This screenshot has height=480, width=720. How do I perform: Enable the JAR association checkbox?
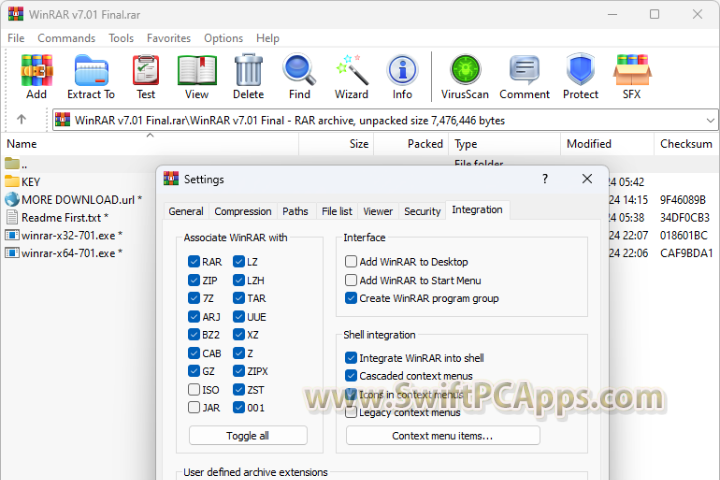(x=194, y=407)
